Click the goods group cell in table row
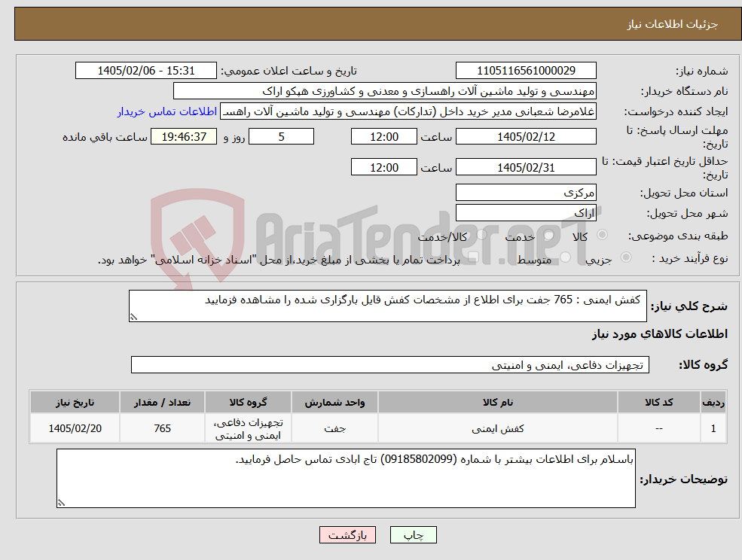This screenshot has height=560, width=742. [248, 428]
